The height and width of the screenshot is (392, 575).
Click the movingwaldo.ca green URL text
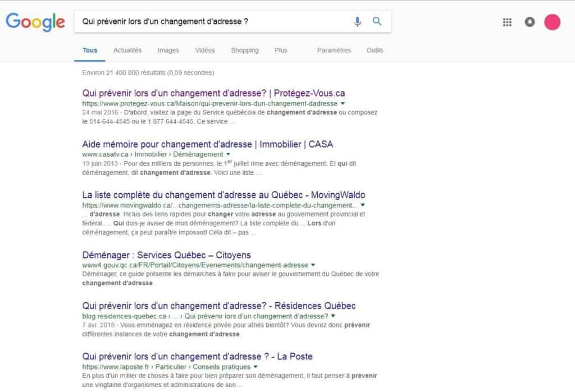[x=220, y=205]
